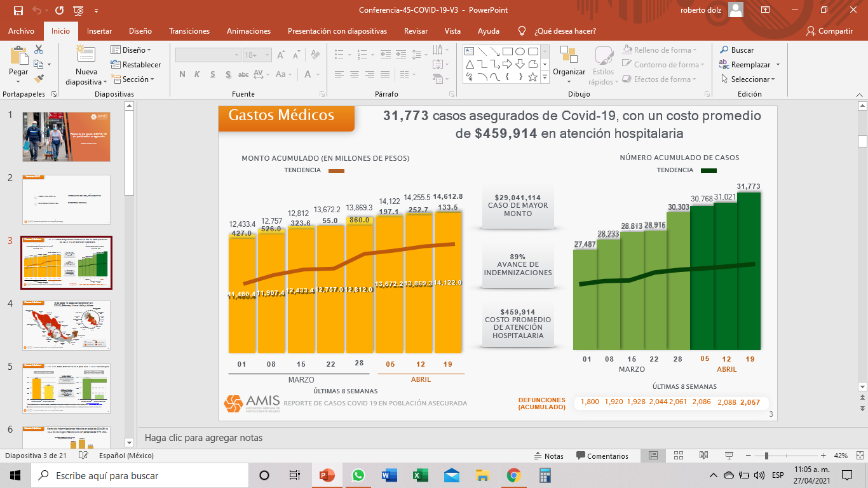The height and width of the screenshot is (488, 868).
Task: Open Reading view from status bar
Action: [703, 456]
